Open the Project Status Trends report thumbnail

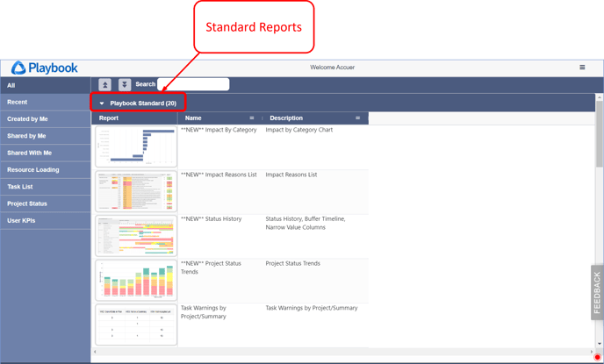[x=136, y=280]
